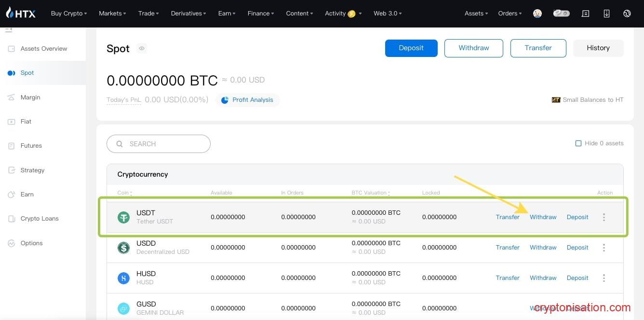This screenshot has width=644, height=320.
Task: Open three-dot more actions for USDT
Action: [604, 217]
